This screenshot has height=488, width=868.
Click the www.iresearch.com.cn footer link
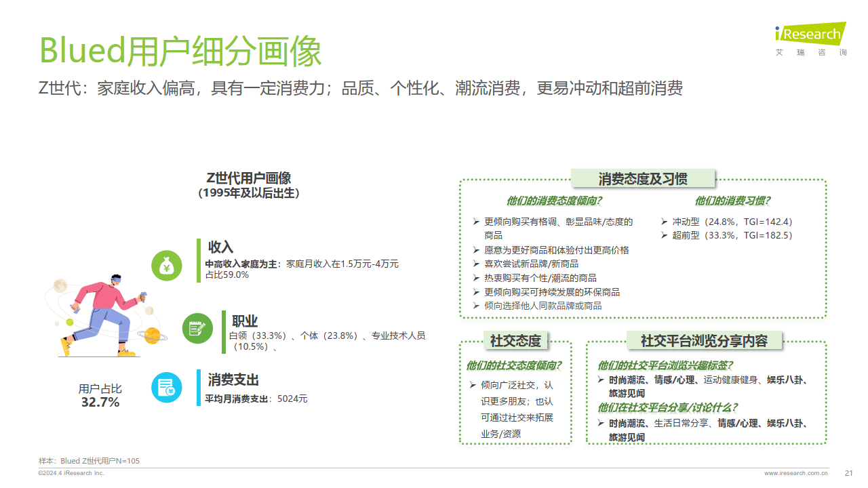(x=796, y=473)
